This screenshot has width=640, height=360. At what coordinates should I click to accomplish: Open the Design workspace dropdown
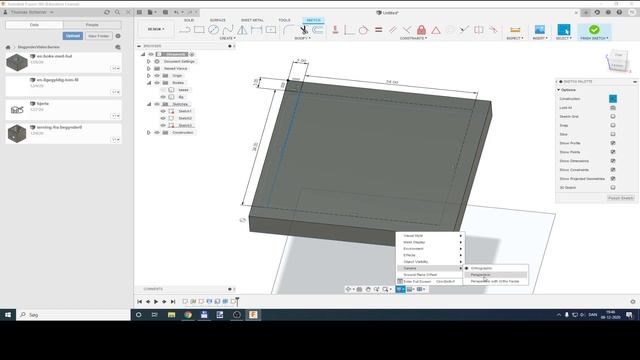[156, 29]
